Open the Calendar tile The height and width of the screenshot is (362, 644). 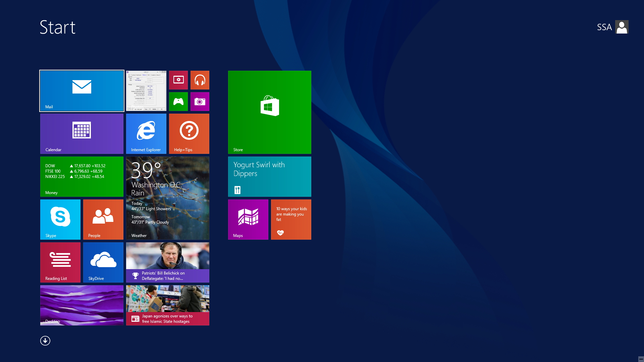pyautogui.click(x=82, y=134)
